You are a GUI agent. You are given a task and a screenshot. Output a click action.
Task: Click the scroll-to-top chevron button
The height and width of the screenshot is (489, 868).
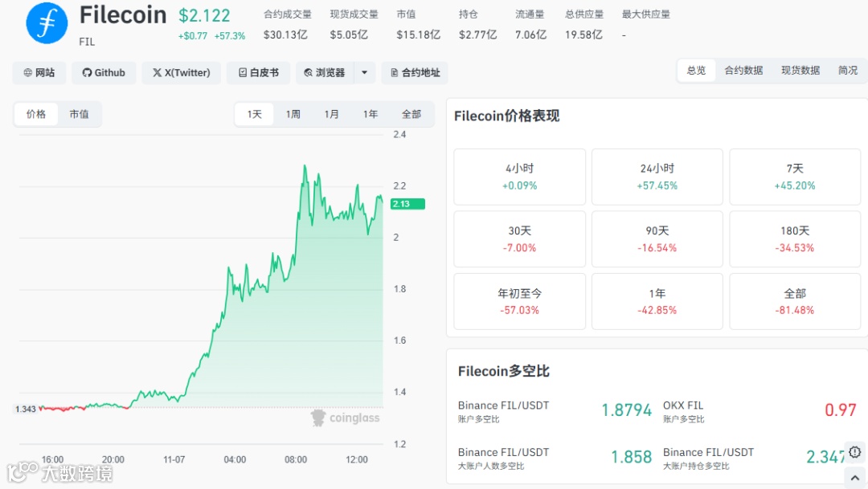pos(855,478)
